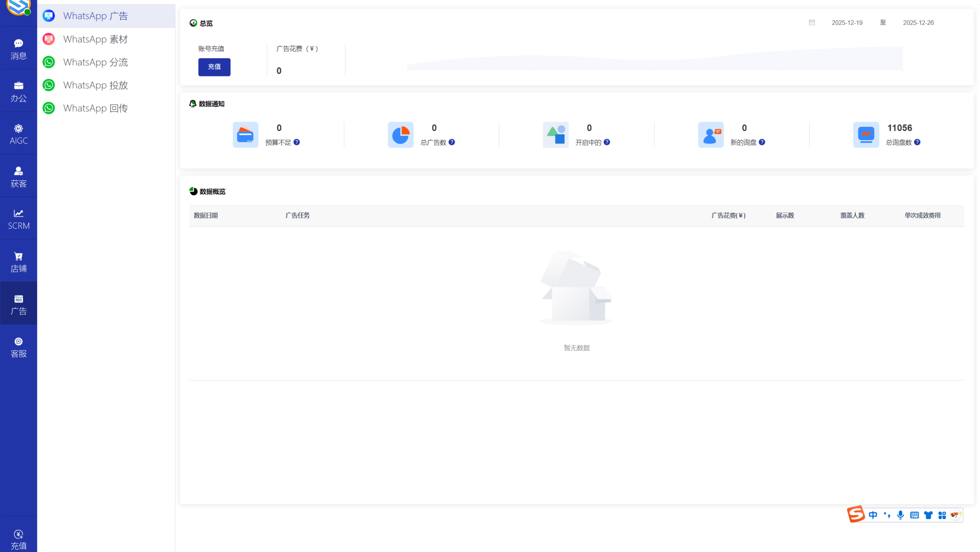Click the Sogou input microphone icon
Viewport: 980px width, 552px height.
point(901,515)
